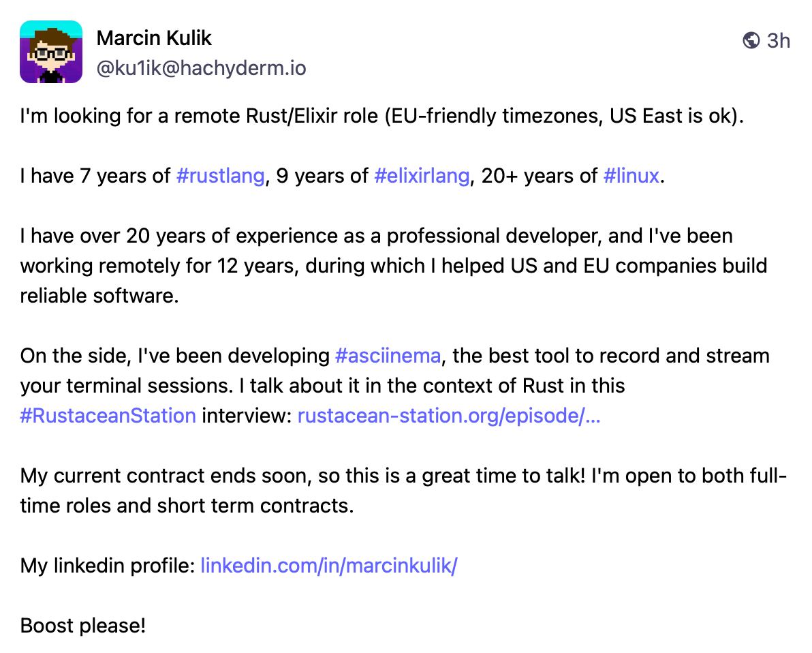Click the remote Rust/Elixir role sentence

[381, 116]
